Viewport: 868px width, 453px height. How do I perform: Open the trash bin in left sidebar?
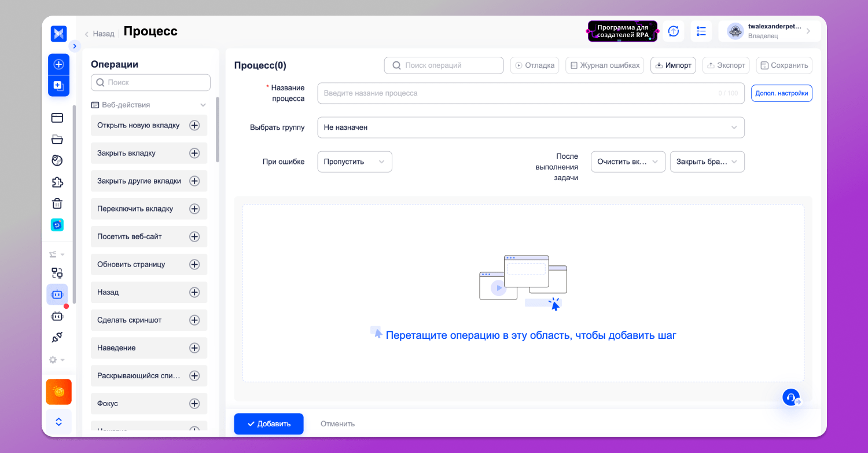(x=57, y=203)
